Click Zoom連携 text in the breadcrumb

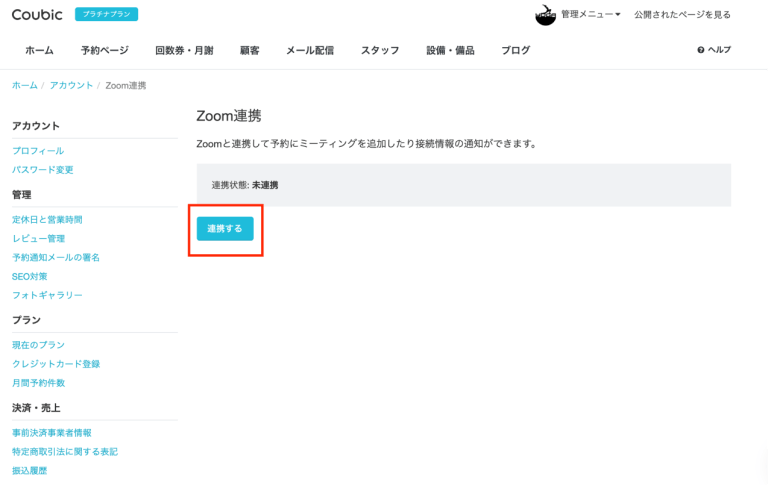click(125, 85)
